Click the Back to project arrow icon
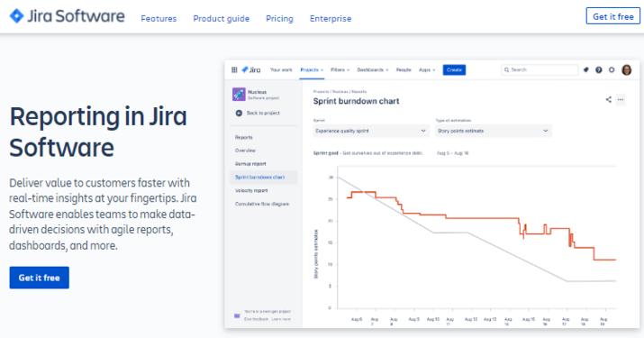 (x=239, y=113)
